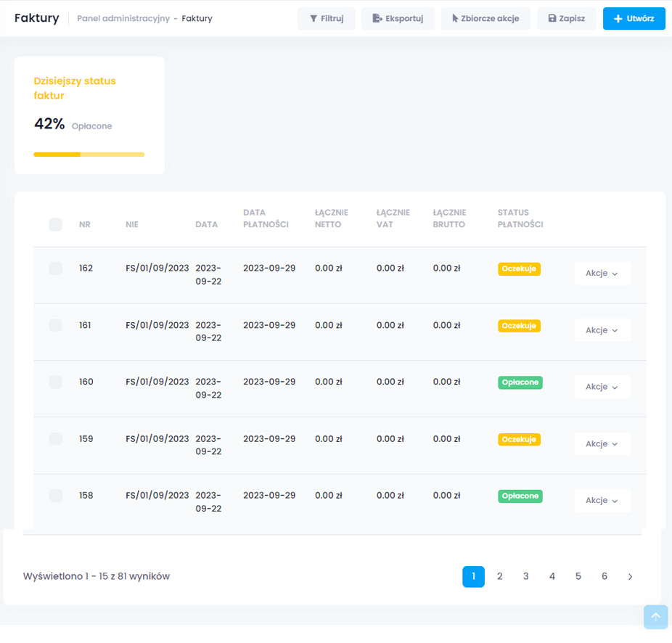
Task: Click the cursor icon on Zbiorcze akcje
Action: (x=455, y=19)
